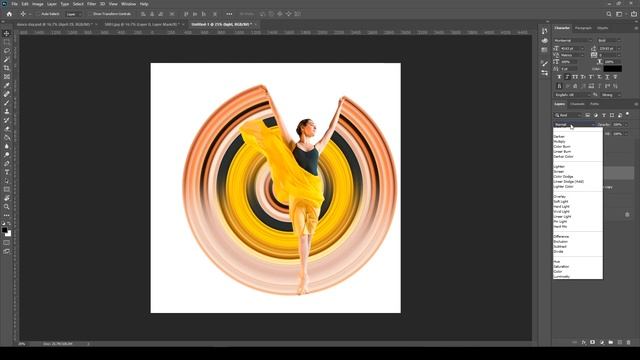Click the create new group folder icon
This screenshot has width=640, height=360.
pos(611,342)
